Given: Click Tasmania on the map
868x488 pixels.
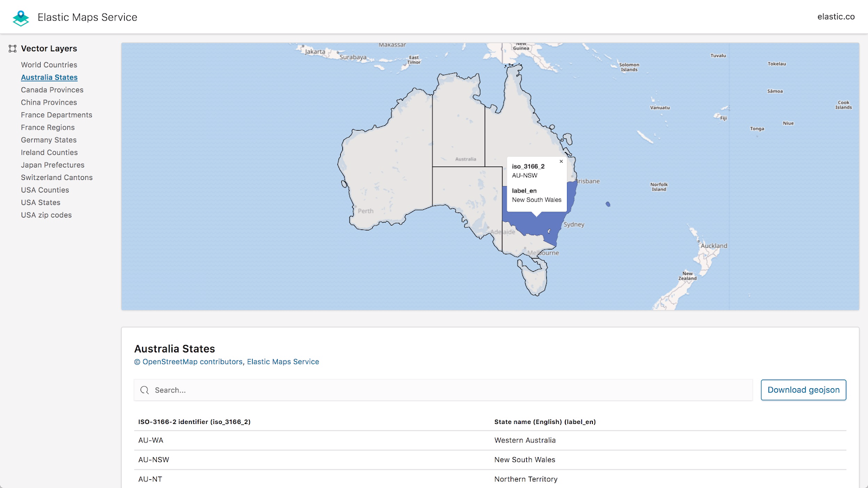Looking at the screenshot, I should click(x=534, y=279).
